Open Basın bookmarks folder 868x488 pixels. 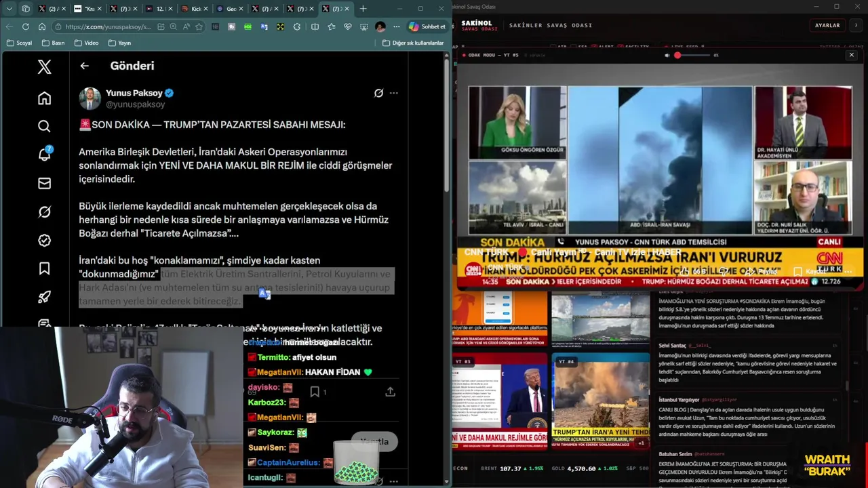point(54,43)
